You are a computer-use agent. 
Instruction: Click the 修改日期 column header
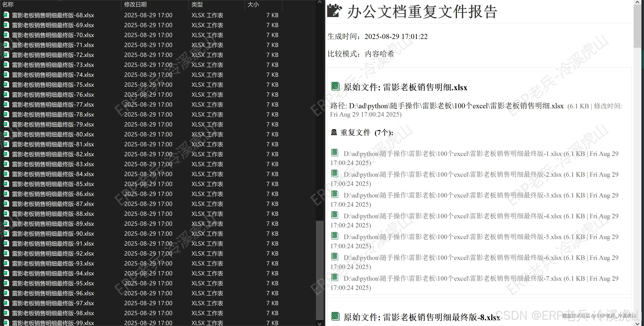[x=135, y=4]
